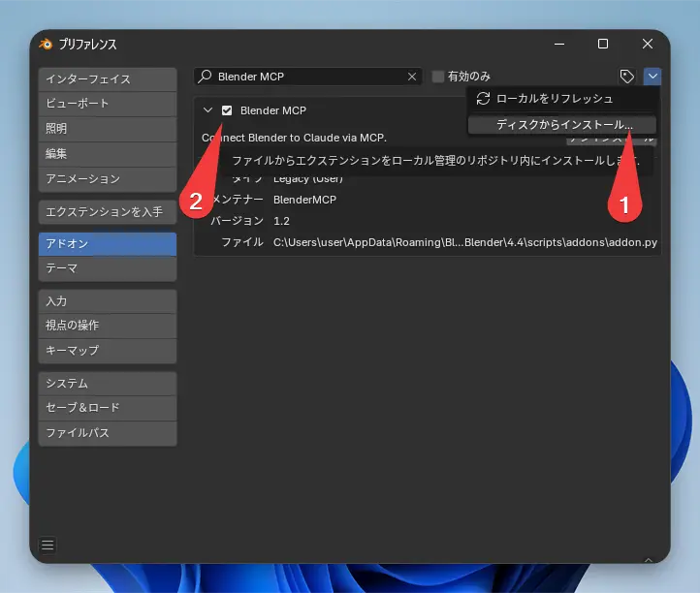Screen dimensions: 700x593
Task: Enable the 有効のみ checkbox
Action: click(438, 77)
